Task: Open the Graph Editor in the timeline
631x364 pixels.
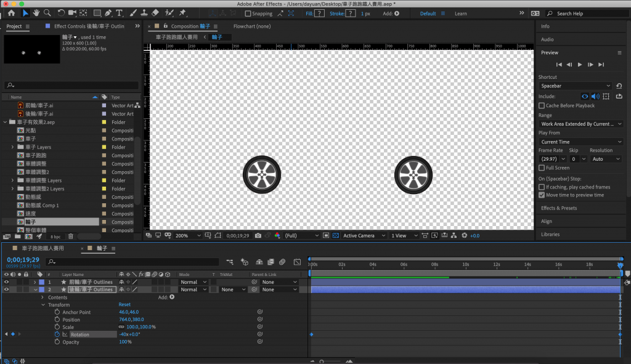Action: (297, 262)
